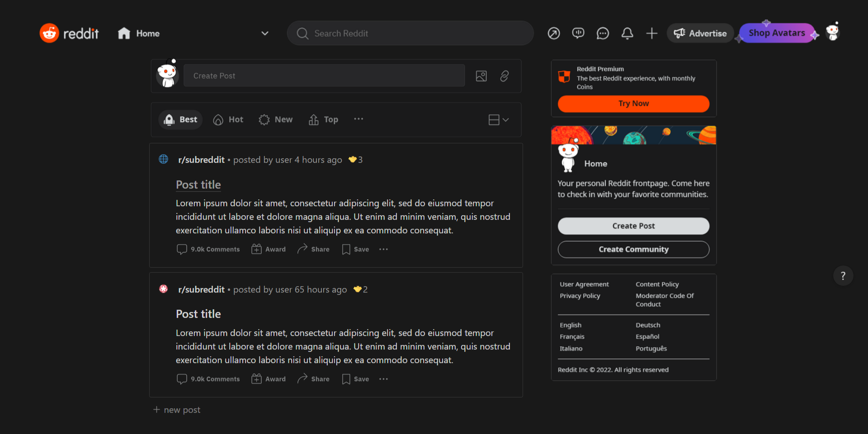This screenshot has height=434, width=868.
Task: Click the Try Now premium button
Action: [633, 104]
